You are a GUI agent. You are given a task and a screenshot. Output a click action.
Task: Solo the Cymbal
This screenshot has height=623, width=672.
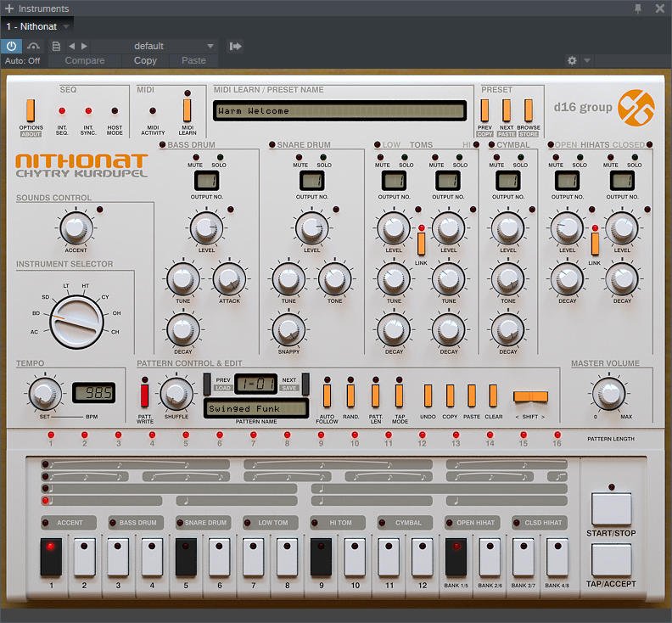[520, 157]
